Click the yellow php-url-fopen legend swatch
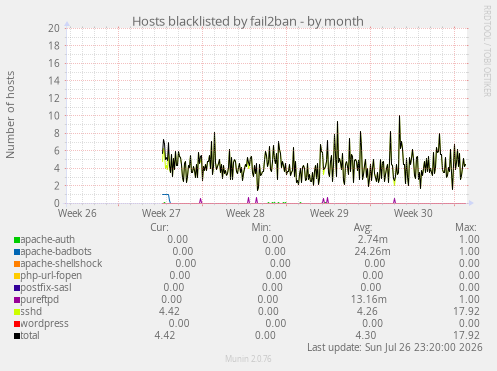The image size is (497, 371). pyautogui.click(x=17, y=276)
